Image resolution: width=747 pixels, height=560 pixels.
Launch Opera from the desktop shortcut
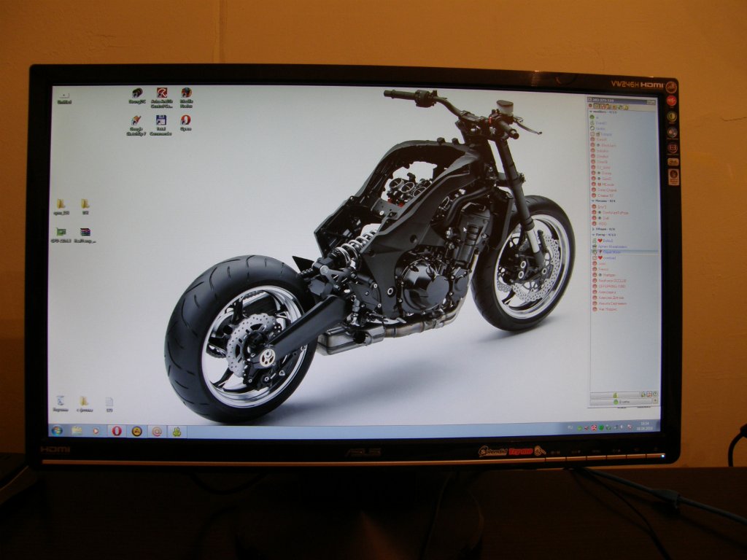tap(185, 121)
